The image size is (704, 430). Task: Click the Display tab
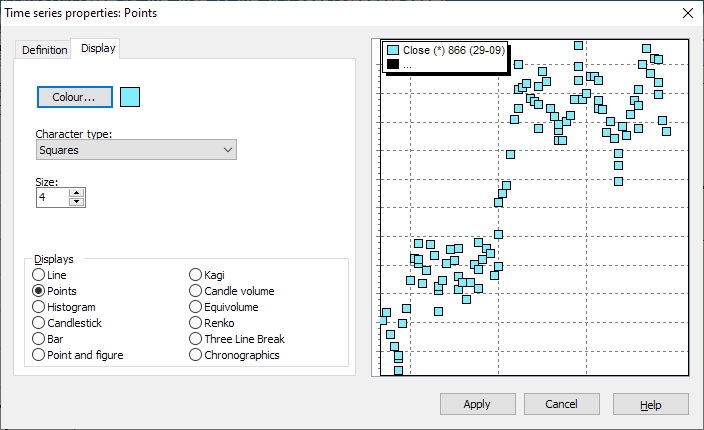click(98, 49)
